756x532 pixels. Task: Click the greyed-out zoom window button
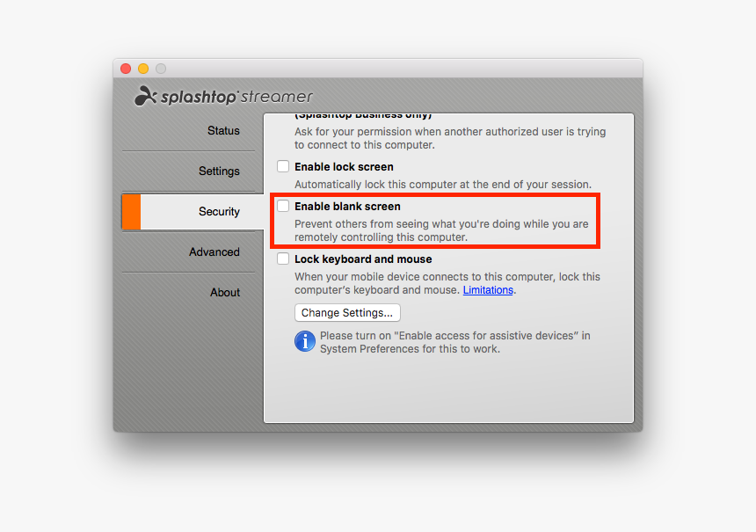[161, 69]
